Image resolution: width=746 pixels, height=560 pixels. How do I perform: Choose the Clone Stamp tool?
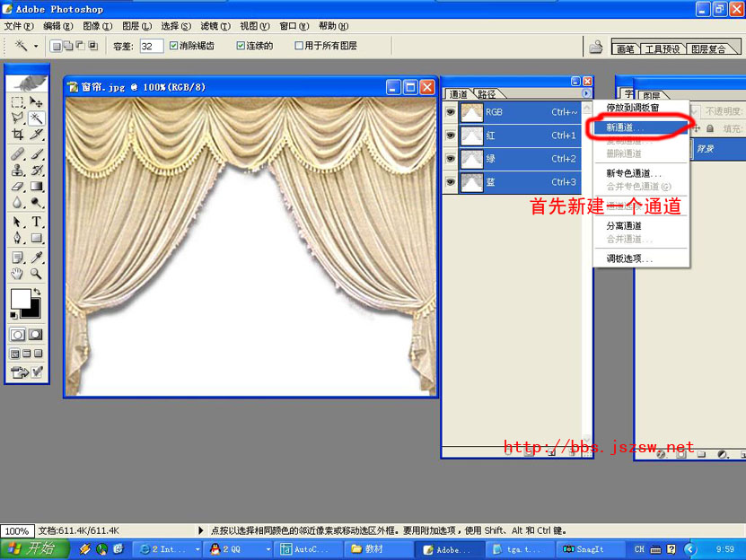pyautogui.click(x=17, y=170)
